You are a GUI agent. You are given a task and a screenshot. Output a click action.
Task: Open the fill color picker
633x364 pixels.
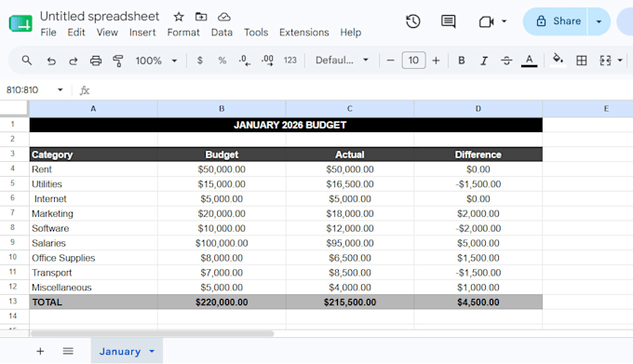click(x=558, y=60)
